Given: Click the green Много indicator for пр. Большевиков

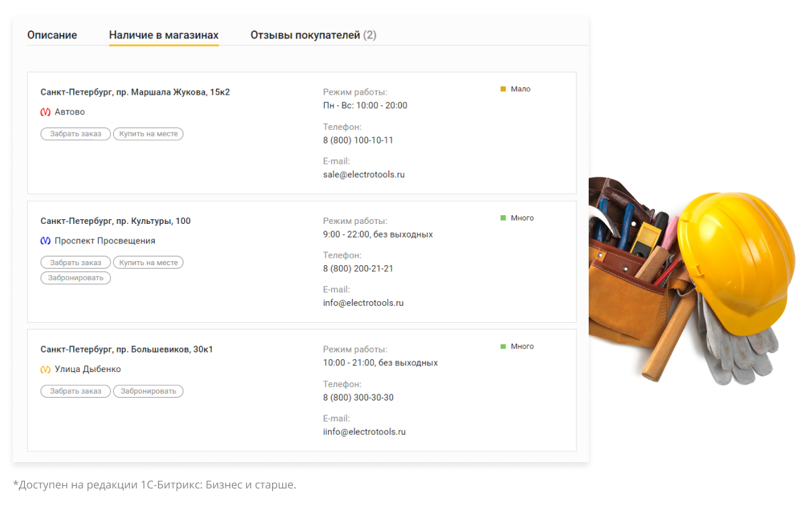Looking at the screenshot, I should [502, 346].
